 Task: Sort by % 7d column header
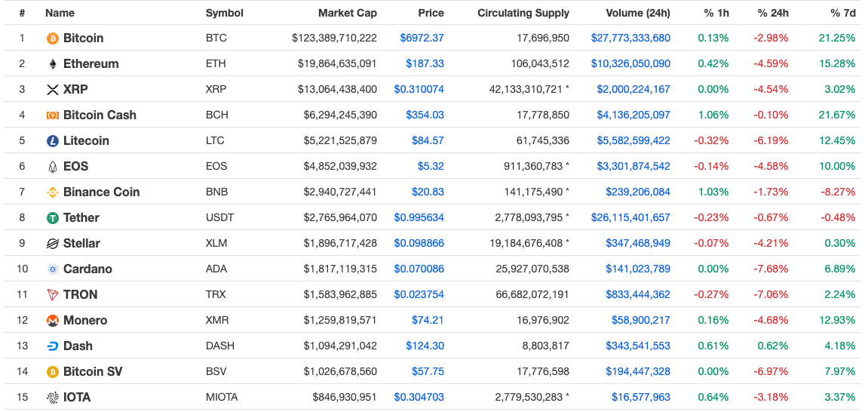click(842, 13)
